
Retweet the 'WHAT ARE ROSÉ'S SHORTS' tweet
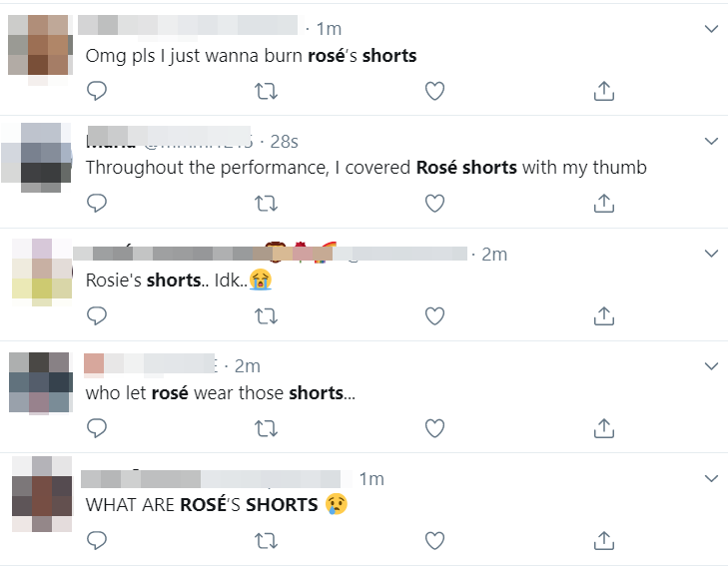pos(266,541)
